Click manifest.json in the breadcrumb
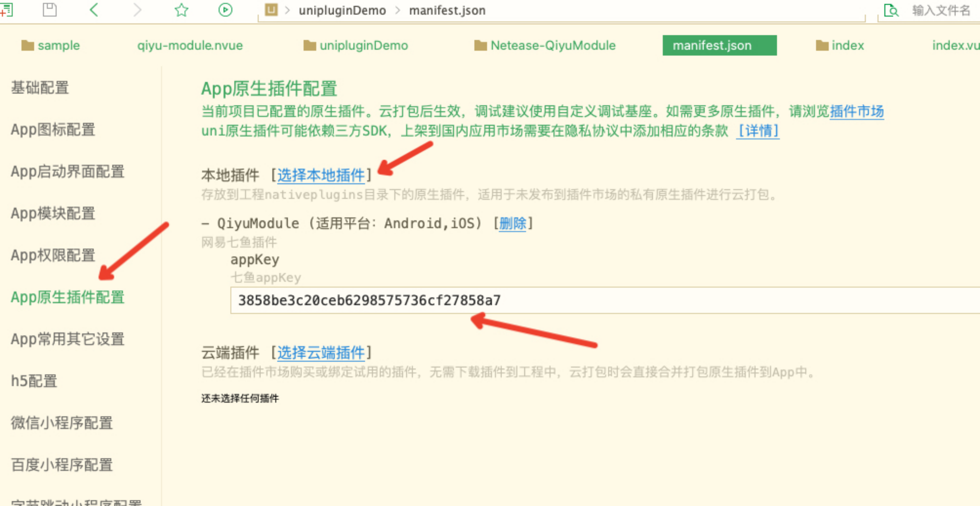This screenshot has width=980, height=506. tap(447, 10)
